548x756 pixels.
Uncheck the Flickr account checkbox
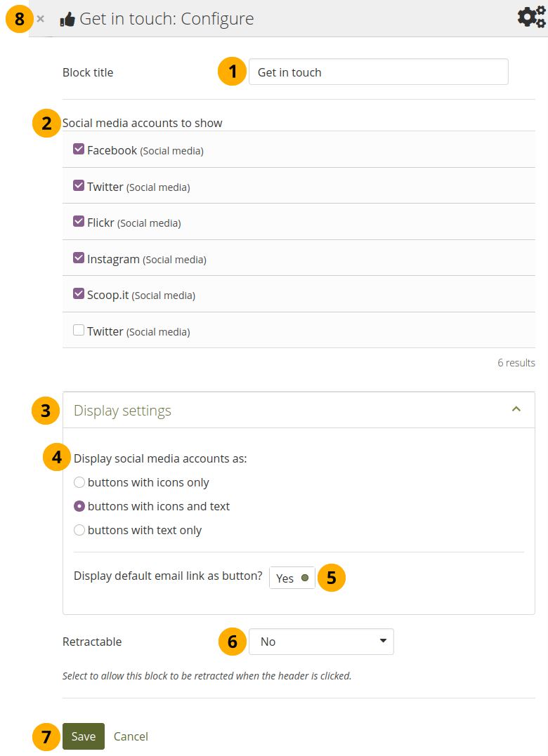[79, 222]
